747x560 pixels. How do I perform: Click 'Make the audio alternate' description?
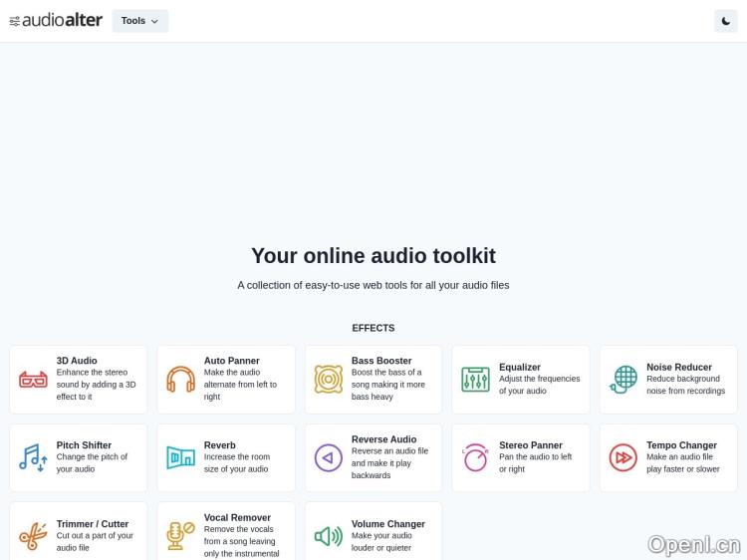pyautogui.click(x=240, y=385)
